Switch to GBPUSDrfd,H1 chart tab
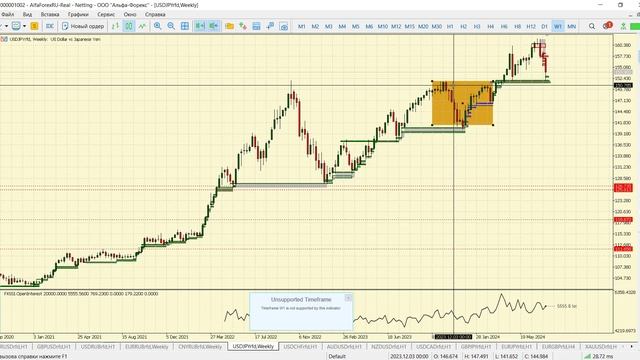640x360 pixels. pyautogui.click(x=53, y=347)
